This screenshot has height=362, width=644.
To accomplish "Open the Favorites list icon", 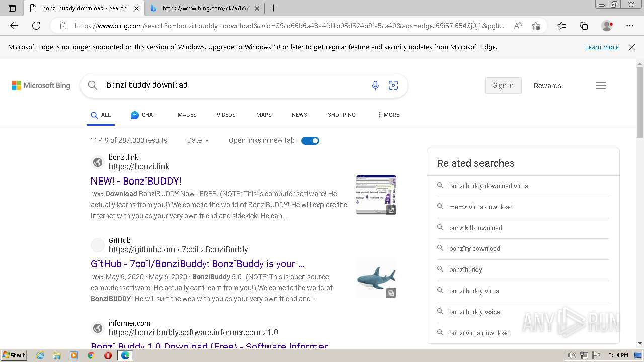I will (x=561, y=26).
